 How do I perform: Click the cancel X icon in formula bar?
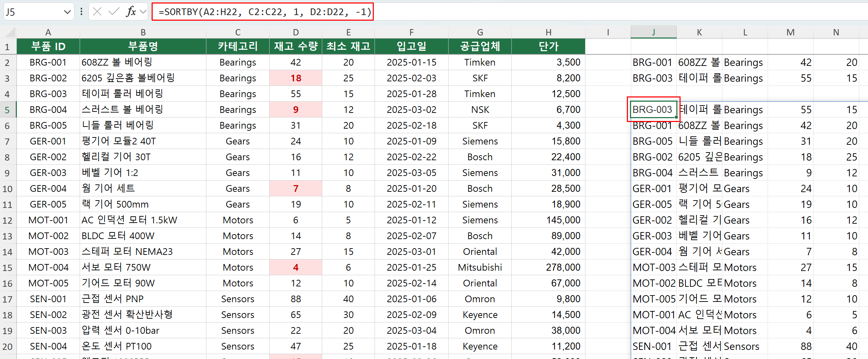pos(97,12)
